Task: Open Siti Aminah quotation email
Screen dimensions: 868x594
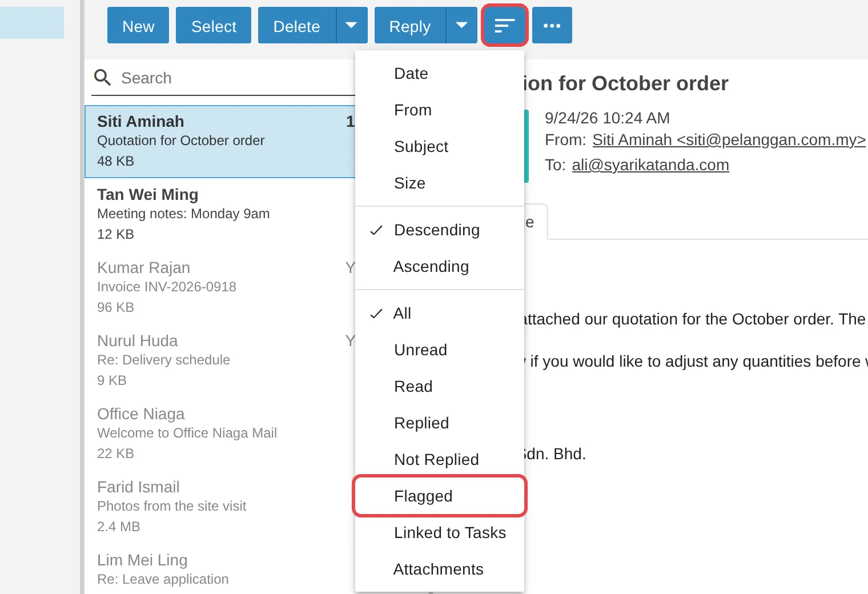Action: tap(220, 142)
